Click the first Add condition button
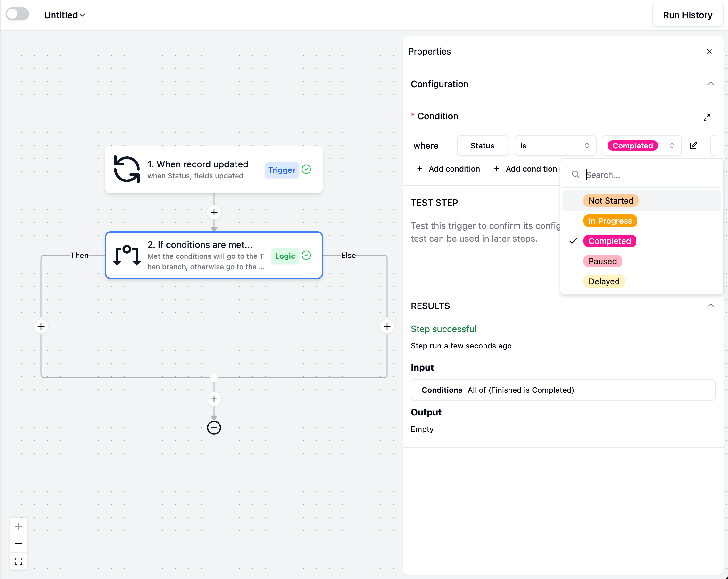Viewport: 728px width, 579px height. 448,169
